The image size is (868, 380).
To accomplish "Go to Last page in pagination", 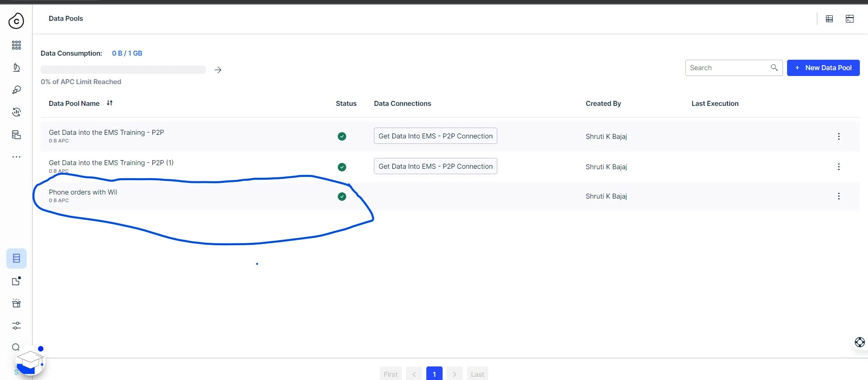I will click(477, 374).
